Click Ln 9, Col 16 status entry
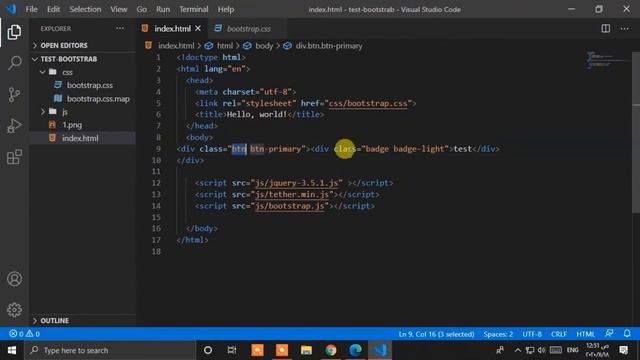 click(436, 334)
